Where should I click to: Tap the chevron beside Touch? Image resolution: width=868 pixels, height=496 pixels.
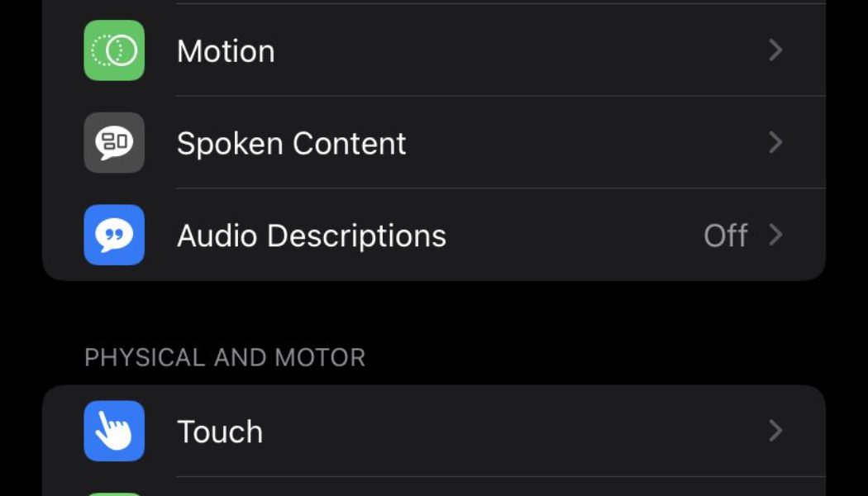pyautogui.click(x=775, y=431)
